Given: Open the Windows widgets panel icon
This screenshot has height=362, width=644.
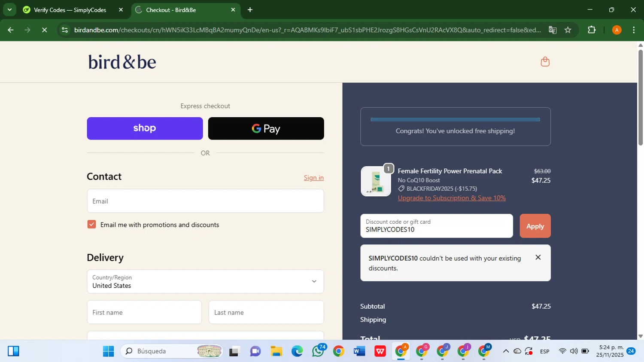Looking at the screenshot, I should pyautogui.click(x=13, y=351).
